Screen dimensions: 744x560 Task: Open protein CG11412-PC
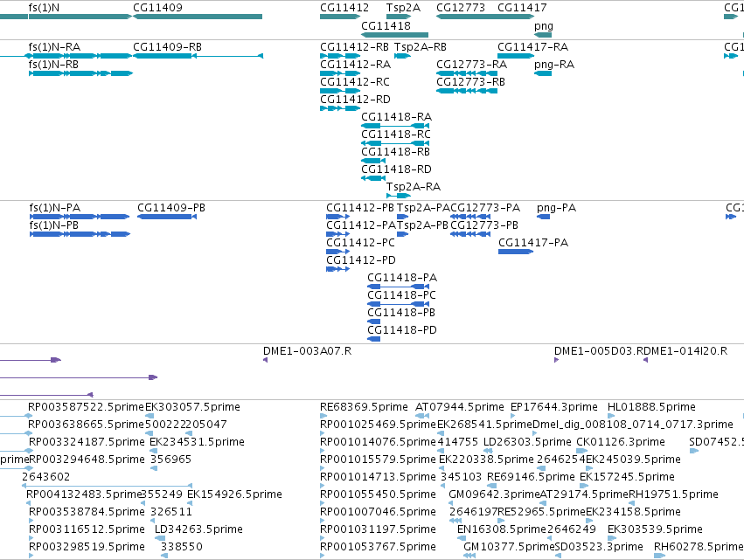click(x=360, y=243)
